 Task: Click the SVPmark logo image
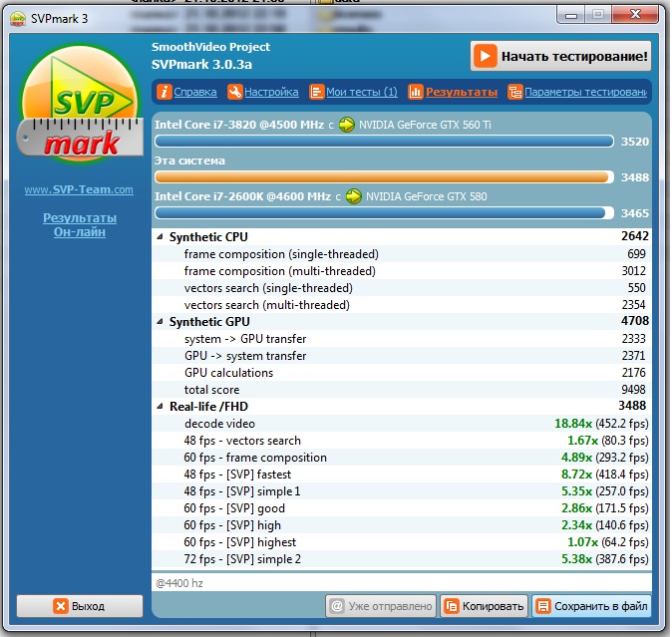79,109
